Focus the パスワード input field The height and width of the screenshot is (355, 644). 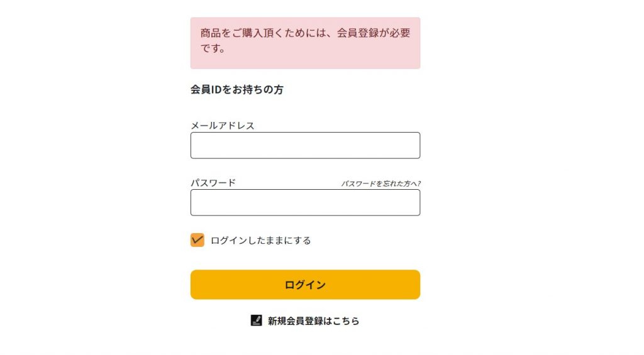click(x=305, y=202)
